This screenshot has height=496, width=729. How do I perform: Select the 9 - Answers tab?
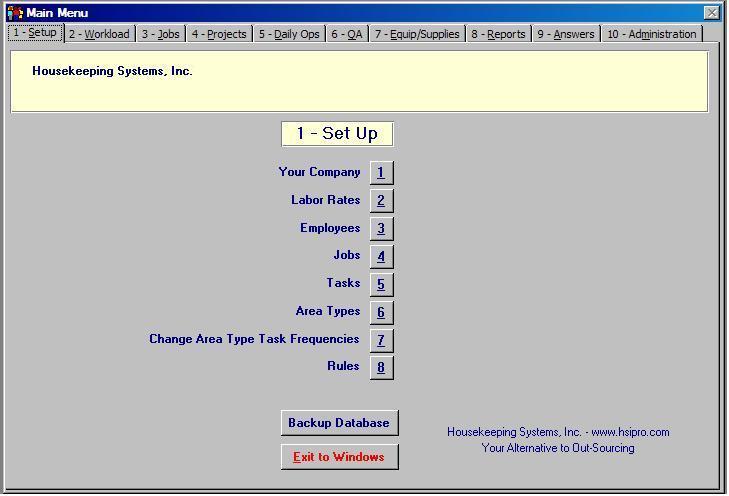click(x=566, y=34)
